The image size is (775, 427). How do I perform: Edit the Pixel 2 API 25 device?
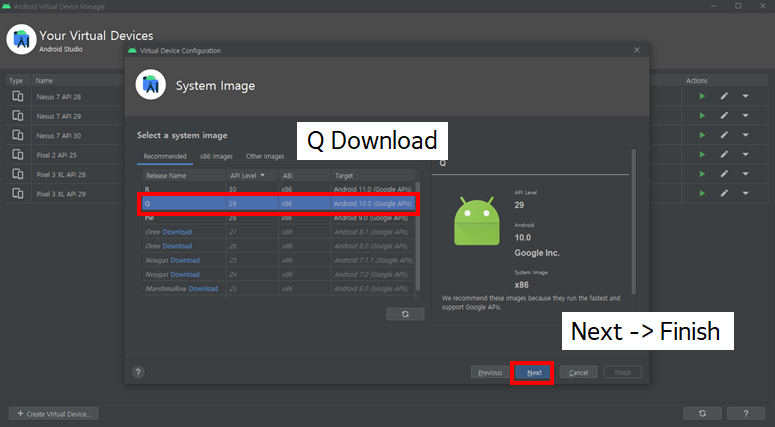(x=724, y=155)
